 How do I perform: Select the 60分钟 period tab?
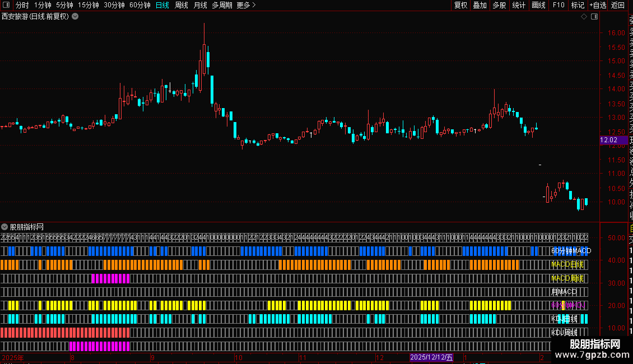tap(140, 5)
